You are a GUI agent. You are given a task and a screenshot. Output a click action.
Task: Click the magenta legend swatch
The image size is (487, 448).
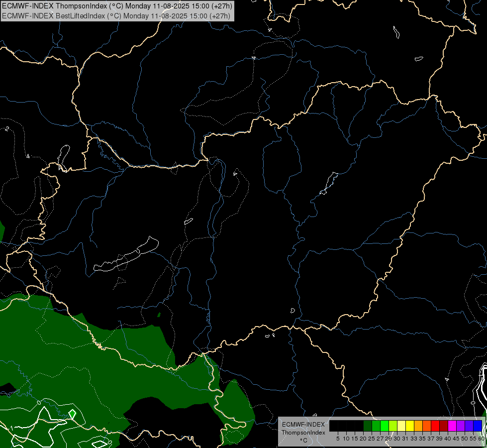click(453, 426)
